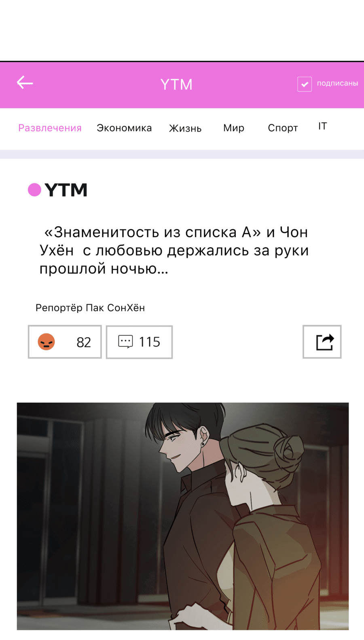This screenshot has width=364, height=640.
Task: Open the Мир news tab
Action: tap(234, 128)
